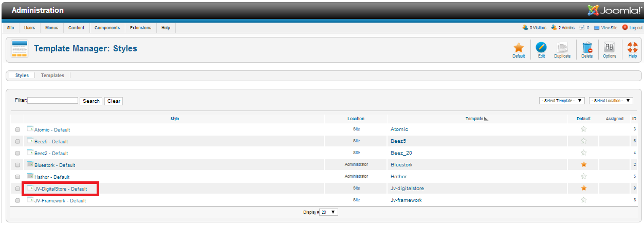The width and height of the screenshot is (644, 226).
Task: Open the Content menu
Action: tap(77, 28)
